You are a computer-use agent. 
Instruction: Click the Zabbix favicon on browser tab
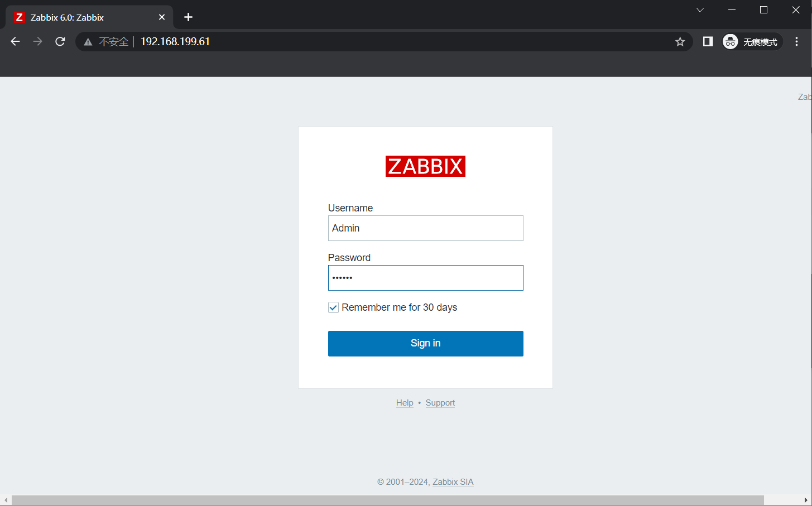pos(19,17)
